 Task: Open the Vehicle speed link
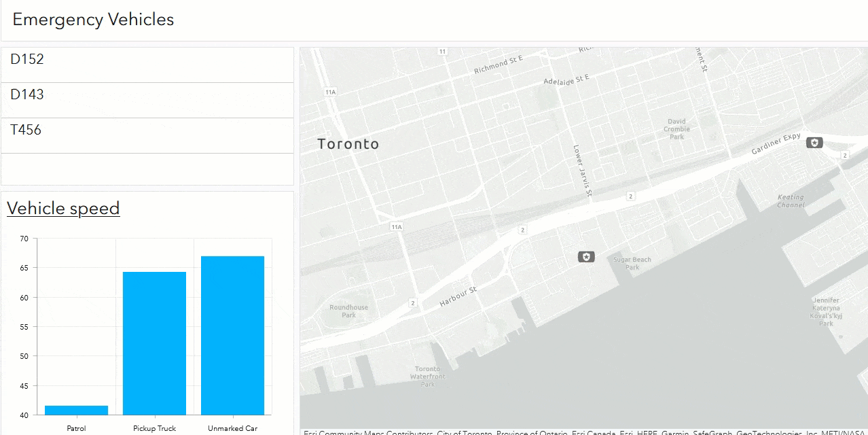click(63, 209)
